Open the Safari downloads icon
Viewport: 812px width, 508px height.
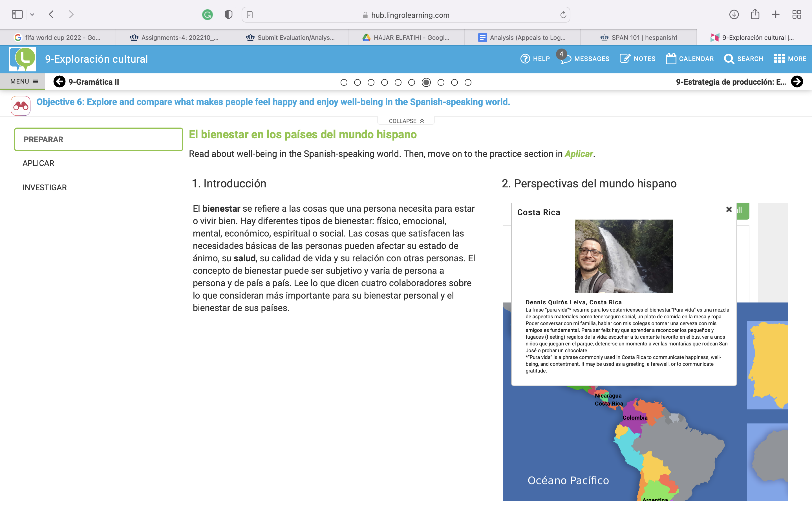tap(734, 14)
